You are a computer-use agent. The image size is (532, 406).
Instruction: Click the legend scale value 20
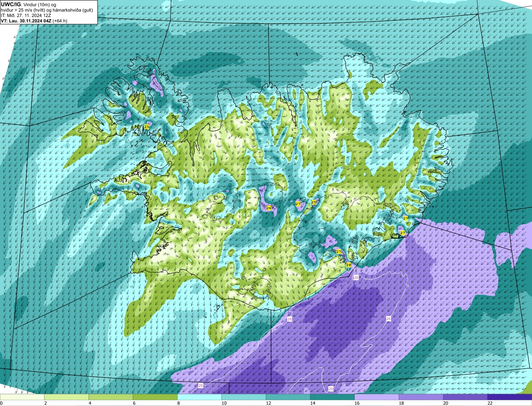tap(446, 403)
